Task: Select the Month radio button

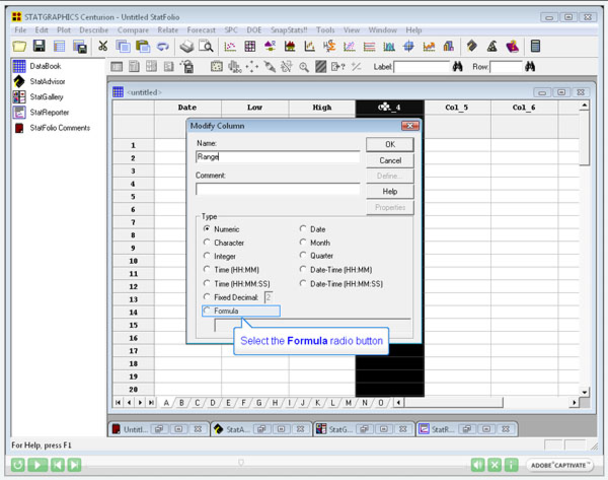Action: click(303, 242)
